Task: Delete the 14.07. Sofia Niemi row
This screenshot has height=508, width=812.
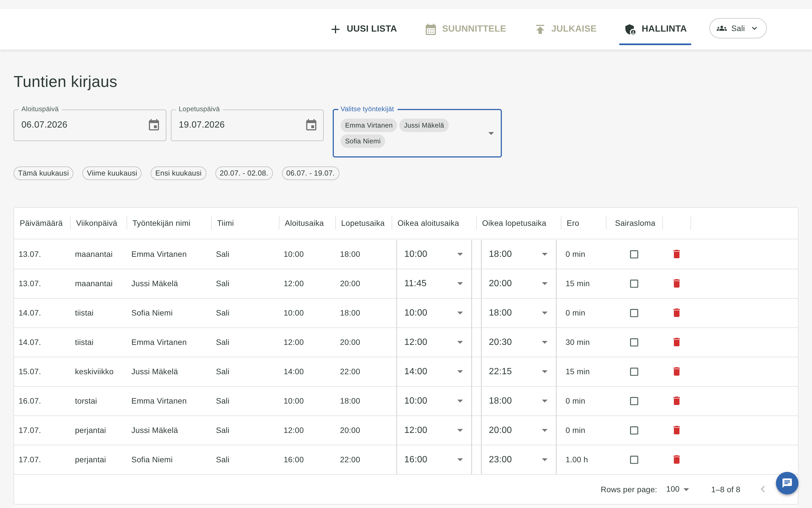Action: point(676,313)
